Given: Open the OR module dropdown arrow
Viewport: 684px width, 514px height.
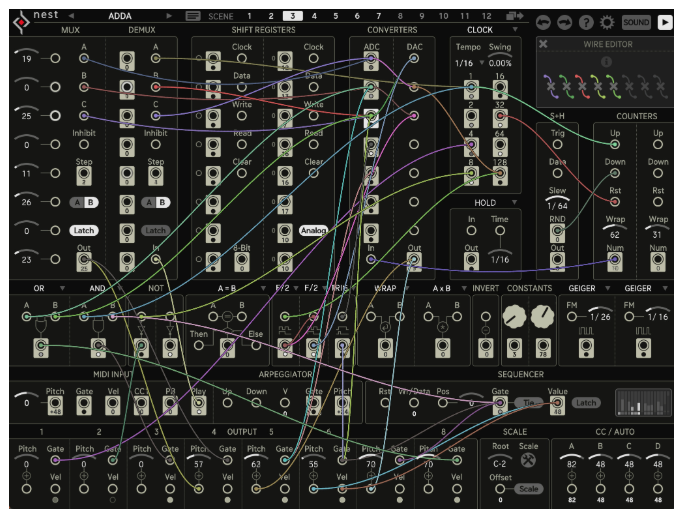Looking at the screenshot, I should (x=62, y=288).
